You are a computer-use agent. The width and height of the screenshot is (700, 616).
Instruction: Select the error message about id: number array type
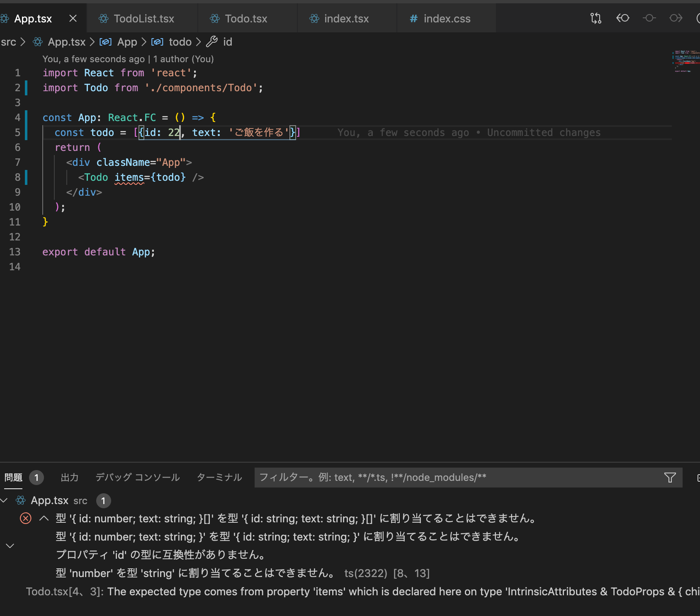[x=297, y=519]
